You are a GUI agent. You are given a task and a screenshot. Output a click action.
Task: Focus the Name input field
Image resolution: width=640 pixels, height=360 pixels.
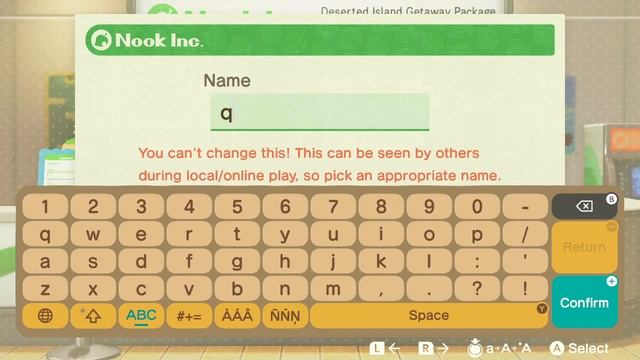click(x=320, y=112)
